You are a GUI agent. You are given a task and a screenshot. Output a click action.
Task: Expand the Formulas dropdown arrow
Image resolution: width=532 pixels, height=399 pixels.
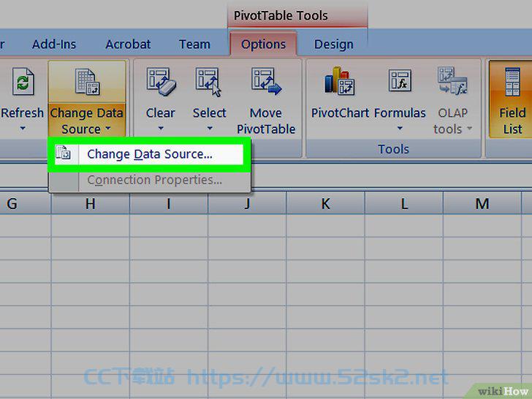(400, 129)
